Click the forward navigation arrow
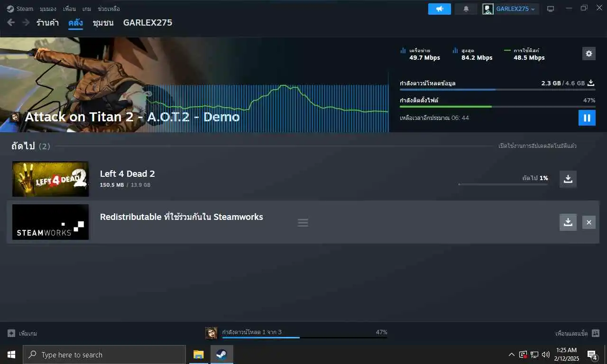607x364 pixels. click(x=26, y=23)
